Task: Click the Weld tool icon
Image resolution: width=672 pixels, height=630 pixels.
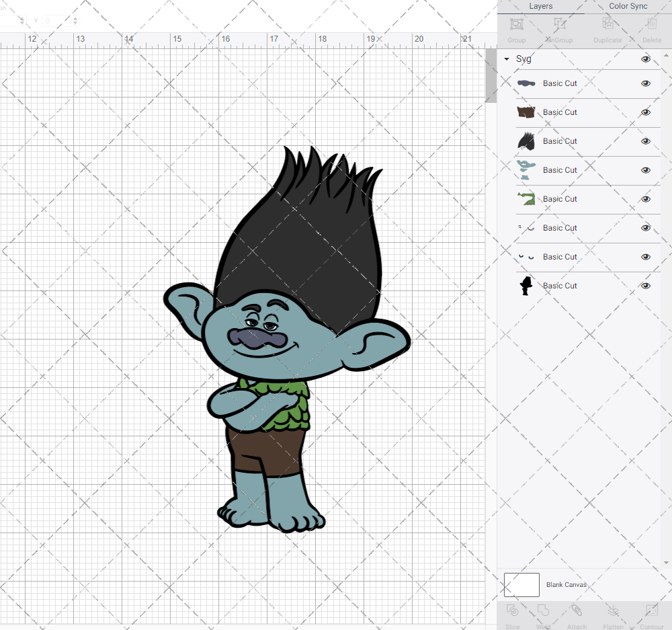Action: point(543,611)
